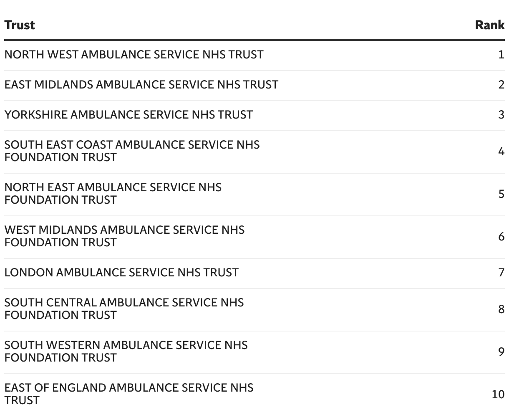Viewport: 509px width, 420px height.
Task: Click the Trust column header
Action: pos(20,25)
